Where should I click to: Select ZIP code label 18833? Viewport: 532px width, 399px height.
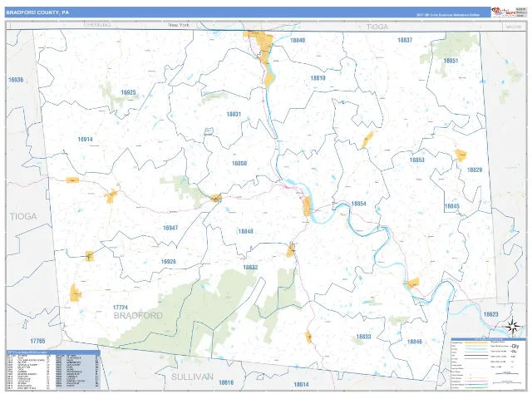[x=363, y=337]
